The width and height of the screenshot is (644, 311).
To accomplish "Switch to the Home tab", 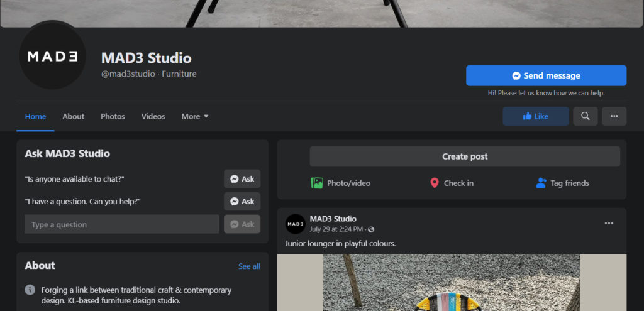I will pyautogui.click(x=35, y=116).
